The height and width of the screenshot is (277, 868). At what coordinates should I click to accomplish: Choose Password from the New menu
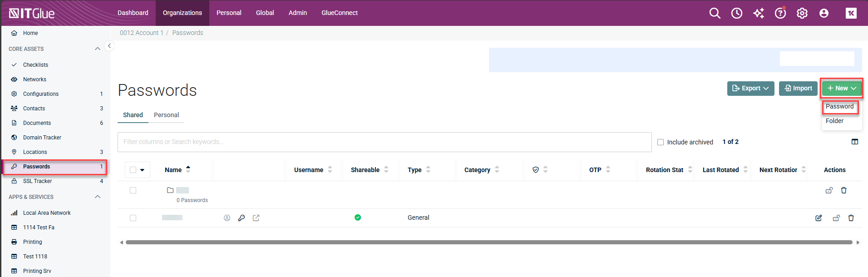(839, 107)
